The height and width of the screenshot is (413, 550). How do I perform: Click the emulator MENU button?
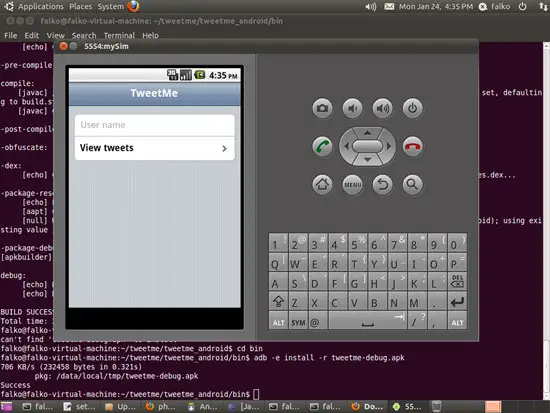(353, 184)
